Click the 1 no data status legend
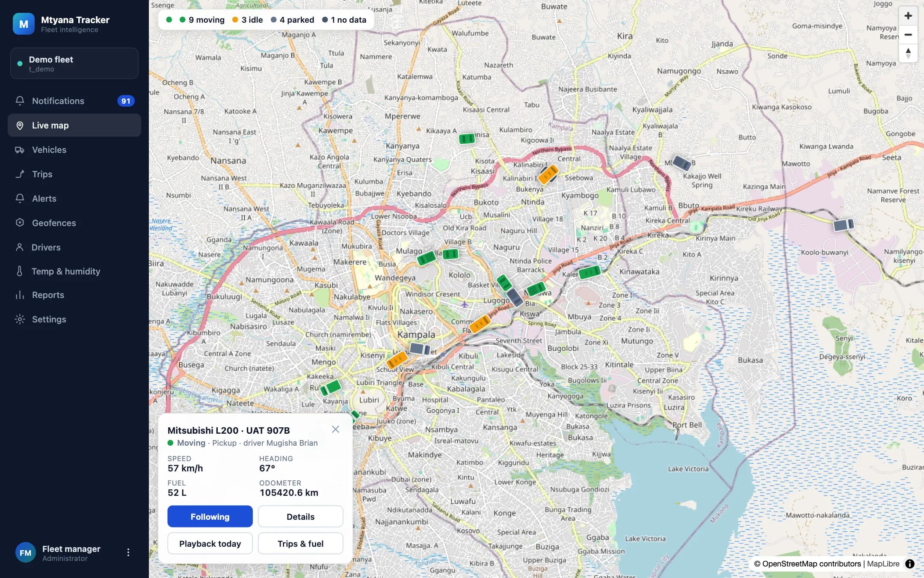Screen dimensions: 924x578 point(344,20)
